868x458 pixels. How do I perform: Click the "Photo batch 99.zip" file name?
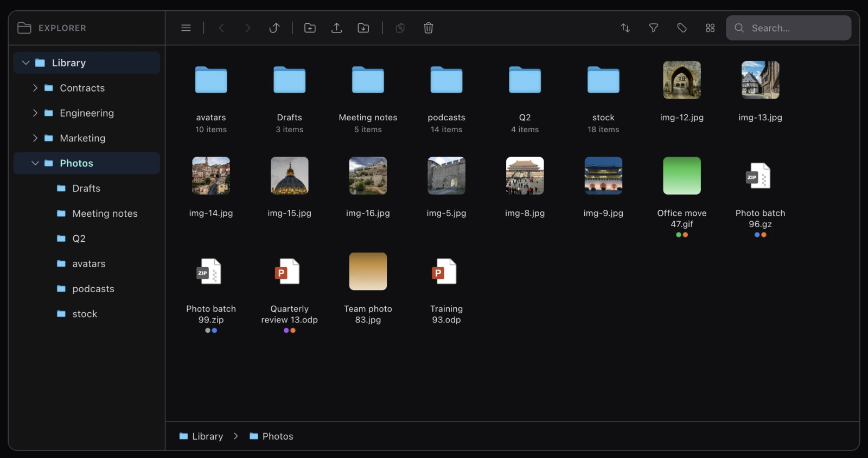click(211, 314)
